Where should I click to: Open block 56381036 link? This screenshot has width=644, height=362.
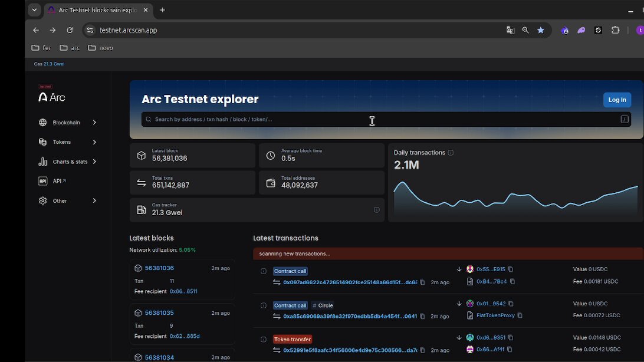point(159,268)
